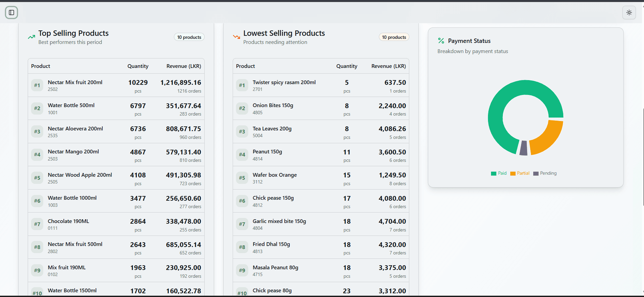Click revenue value 2,240.00

tap(392, 106)
